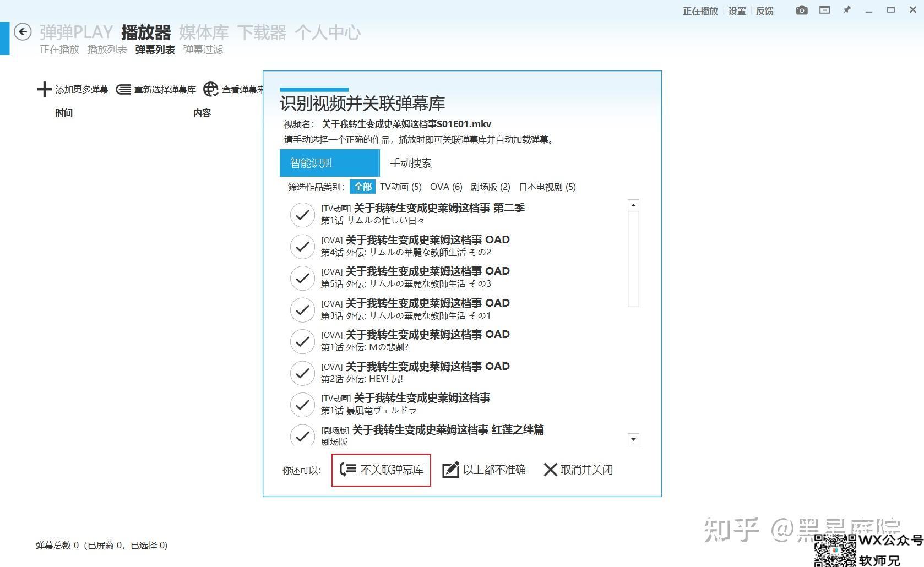Select the OAD 第3话 result checkmark
Image resolution: width=924 pixels, height=567 pixels.
point(302,309)
